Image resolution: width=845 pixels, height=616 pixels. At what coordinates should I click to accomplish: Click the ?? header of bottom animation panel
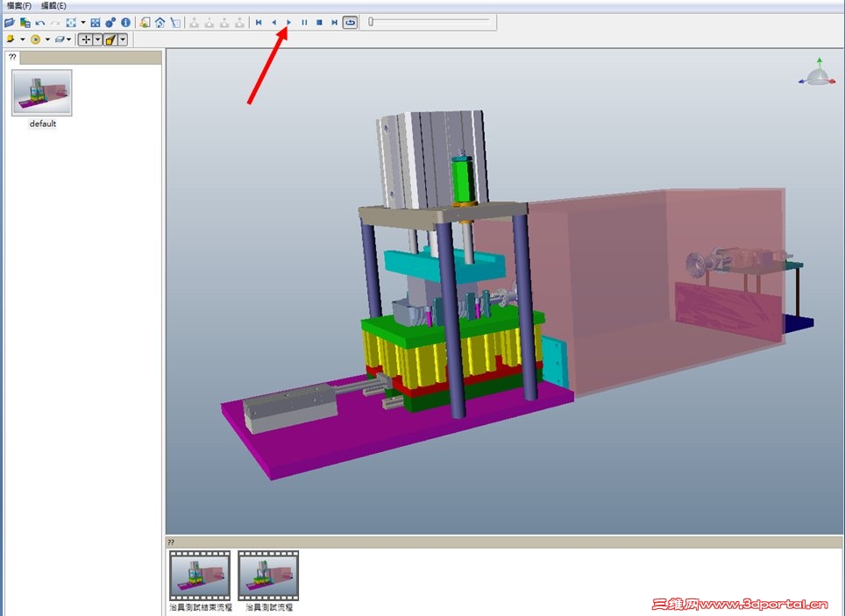pyautogui.click(x=504, y=542)
